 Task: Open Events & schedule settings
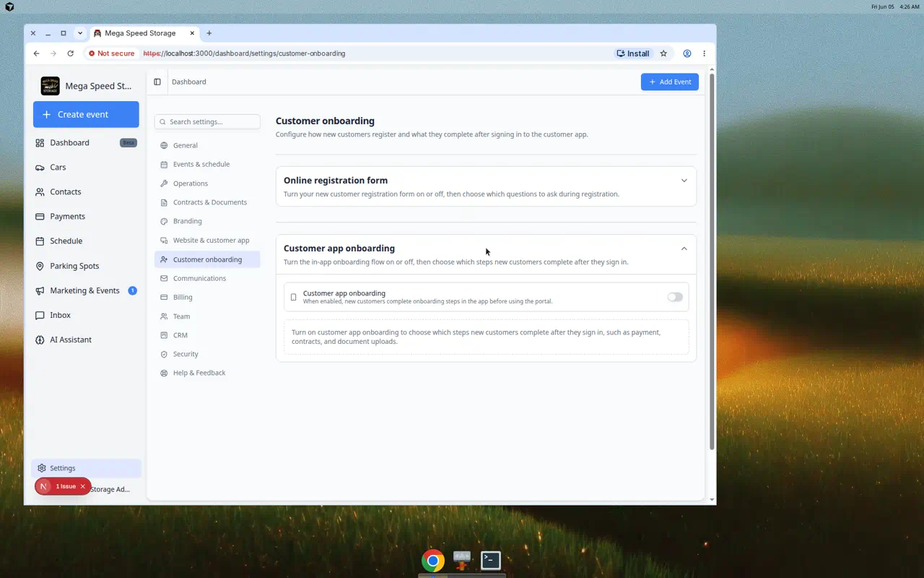207,164
